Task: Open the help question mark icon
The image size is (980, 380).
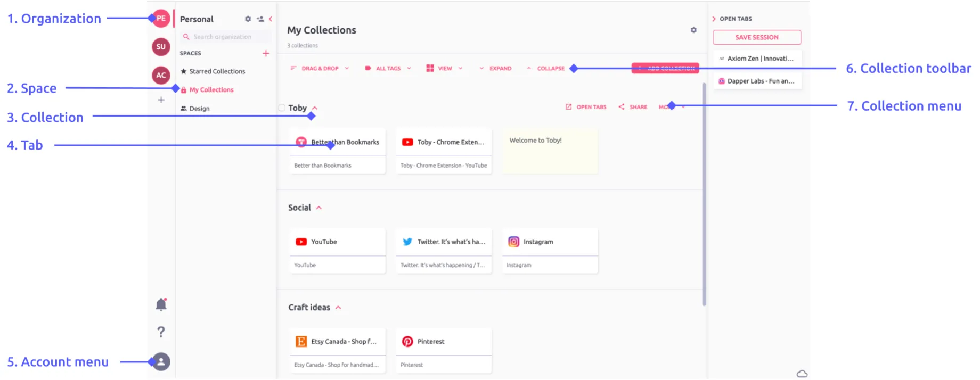Action: [x=161, y=332]
